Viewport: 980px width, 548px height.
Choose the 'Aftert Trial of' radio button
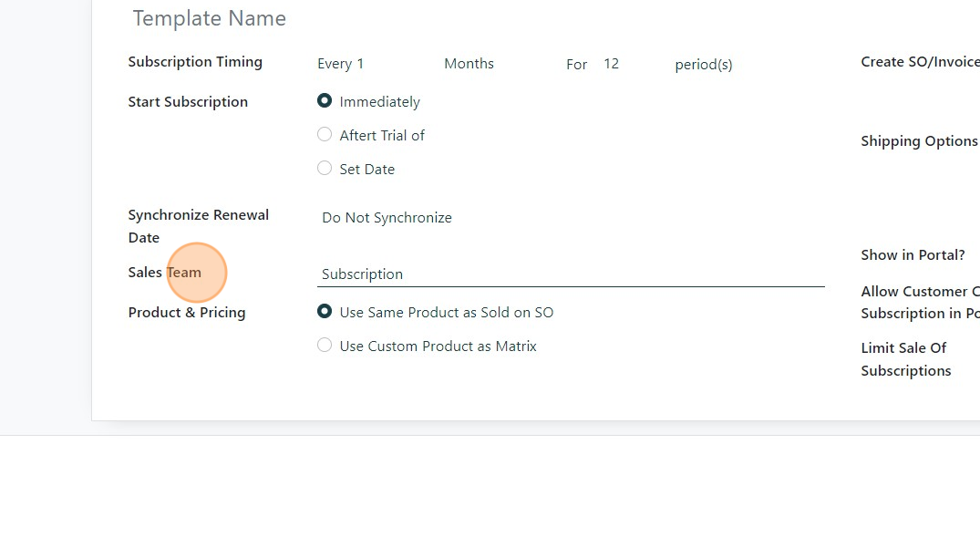pos(325,135)
